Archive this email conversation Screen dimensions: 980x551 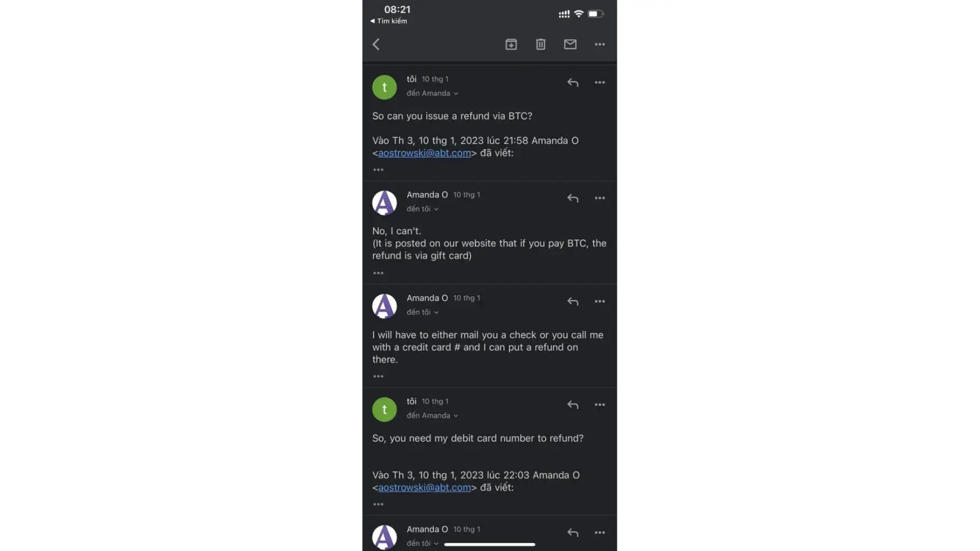pos(511,44)
